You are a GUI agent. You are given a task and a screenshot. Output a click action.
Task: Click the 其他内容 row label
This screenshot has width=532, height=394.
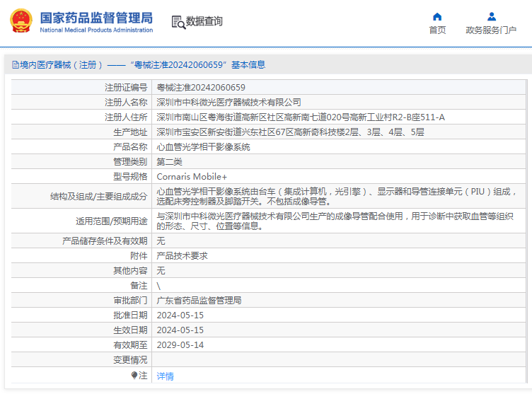[x=130, y=270]
